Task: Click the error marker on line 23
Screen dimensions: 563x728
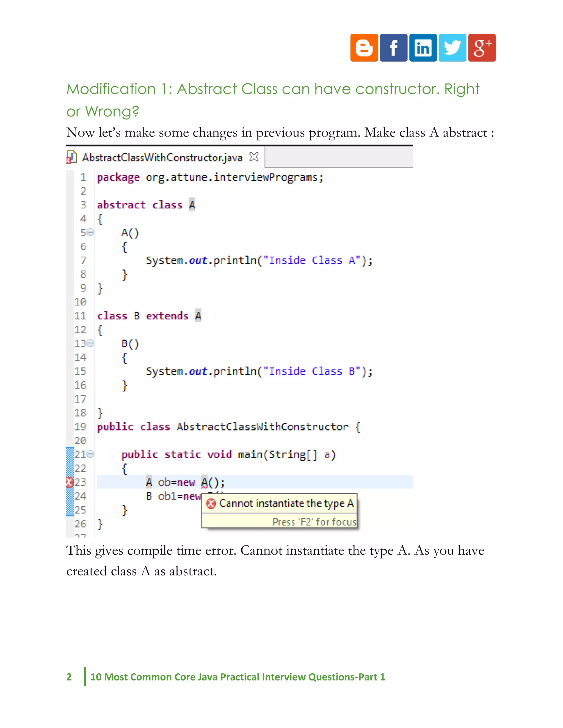Action: click(x=69, y=482)
